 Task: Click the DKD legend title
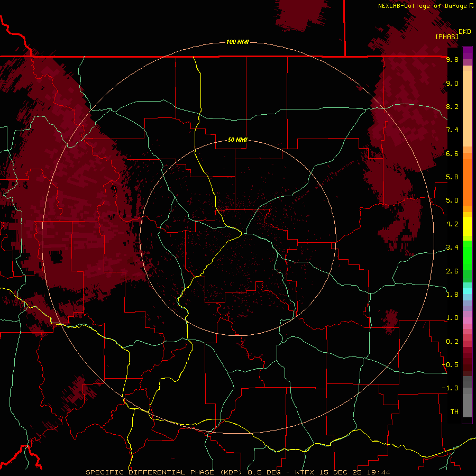coord(465,32)
